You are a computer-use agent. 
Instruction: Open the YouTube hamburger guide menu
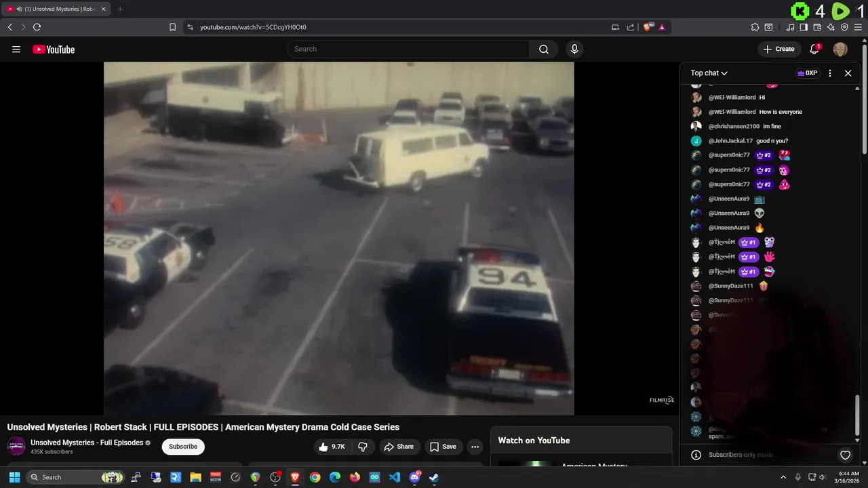pos(16,49)
